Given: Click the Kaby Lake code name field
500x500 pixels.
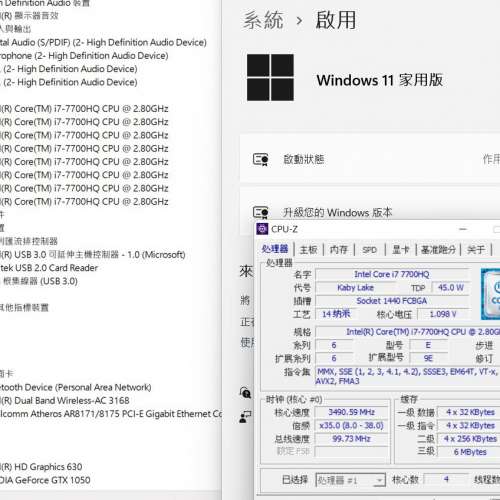Looking at the screenshot, I should coord(355,288).
